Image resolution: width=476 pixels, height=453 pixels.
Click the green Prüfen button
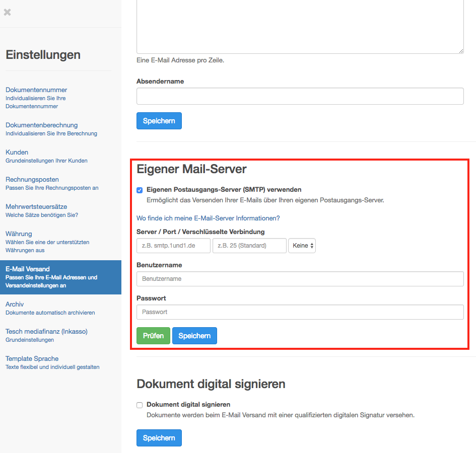coord(153,336)
